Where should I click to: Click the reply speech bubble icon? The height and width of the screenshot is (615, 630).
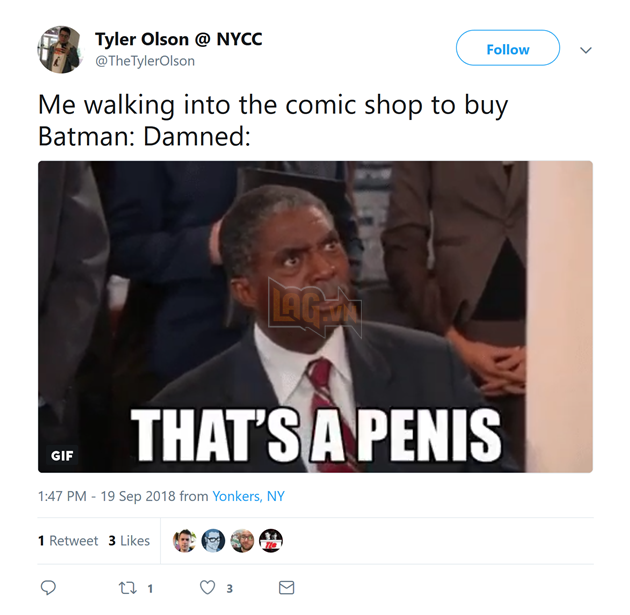[x=48, y=588]
